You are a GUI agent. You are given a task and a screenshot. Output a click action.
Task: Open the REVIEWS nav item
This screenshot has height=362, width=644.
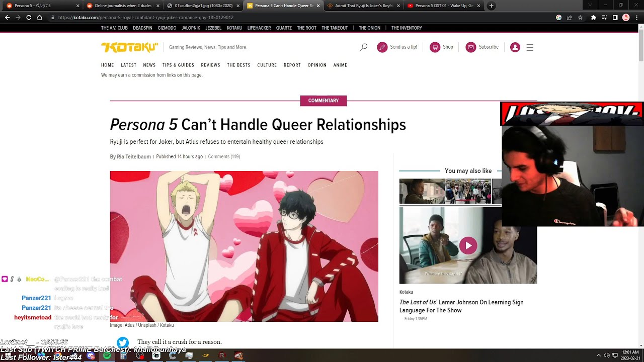pyautogui.click(x=210, y=65)
